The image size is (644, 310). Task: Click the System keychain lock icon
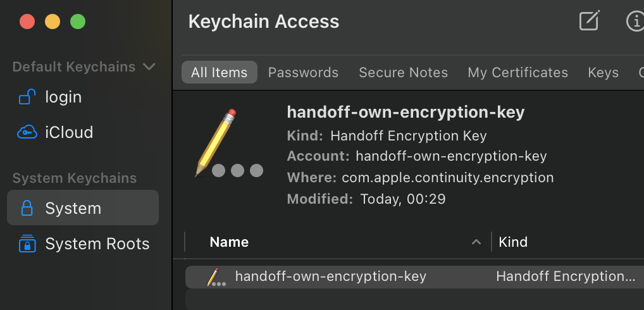pos(27,208)
